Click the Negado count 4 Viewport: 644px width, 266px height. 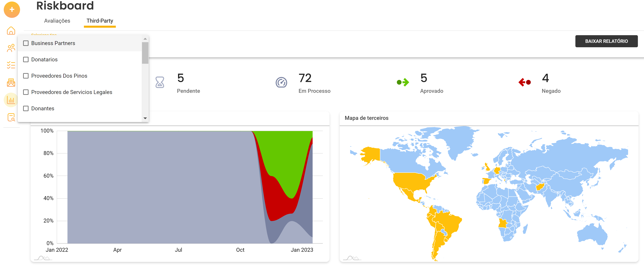545,78
